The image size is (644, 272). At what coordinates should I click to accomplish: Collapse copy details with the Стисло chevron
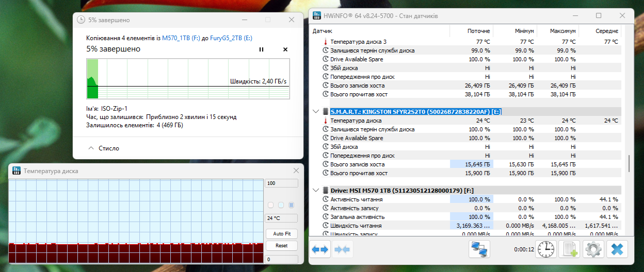pyautogui.click(x=91, y=148)
